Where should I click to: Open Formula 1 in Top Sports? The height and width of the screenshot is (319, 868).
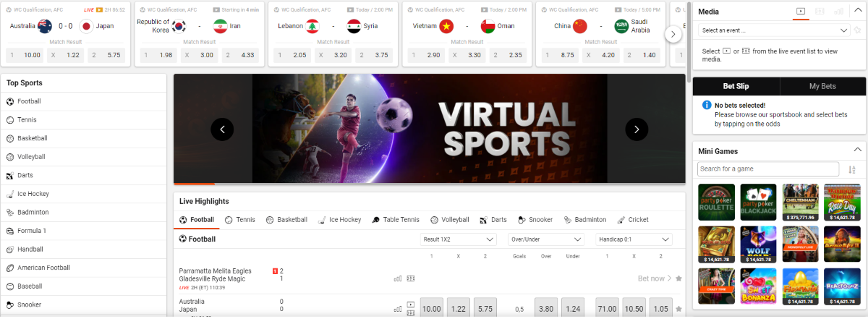pos(32,231)
